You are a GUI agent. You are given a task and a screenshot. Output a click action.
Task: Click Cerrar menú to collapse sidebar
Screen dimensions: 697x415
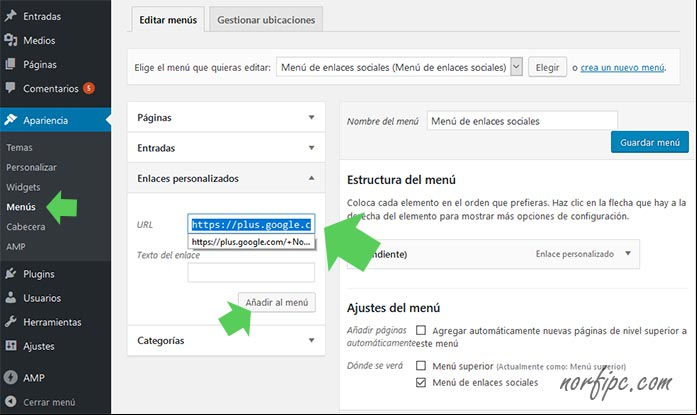(49, 402)
